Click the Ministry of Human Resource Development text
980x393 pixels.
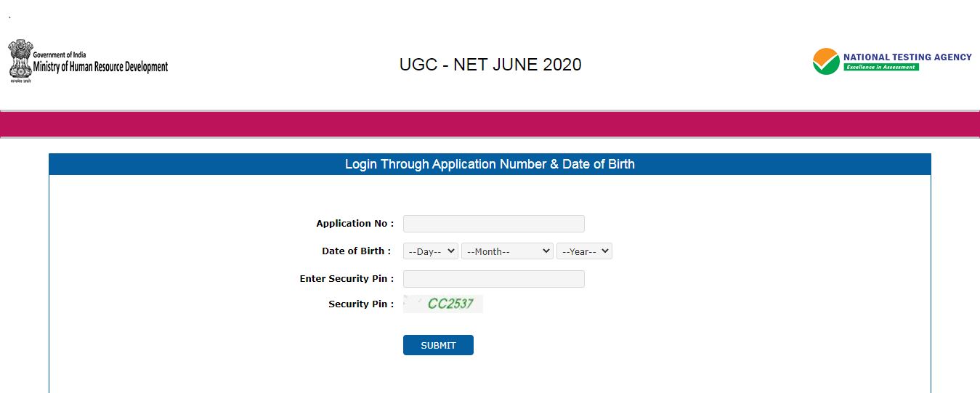coord(100,68)
